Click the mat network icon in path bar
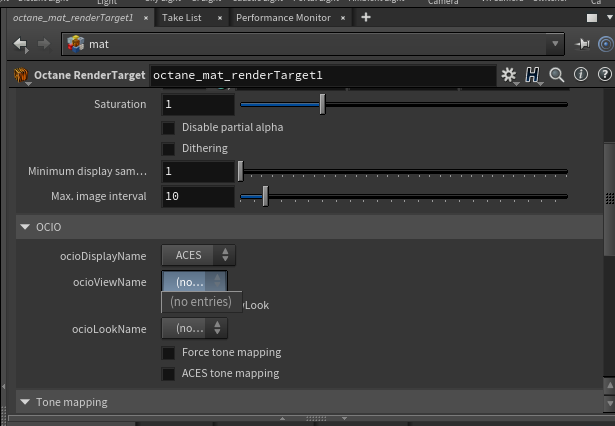Image resolution: width=615 pixels, height=426 pixels. [x=76, y=44]
